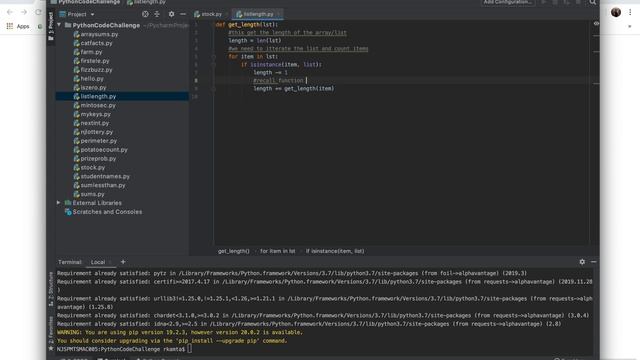Select the listlength.py editor tab
The height and width of the screenshot is (360, 640).
[x=258, y=14]
